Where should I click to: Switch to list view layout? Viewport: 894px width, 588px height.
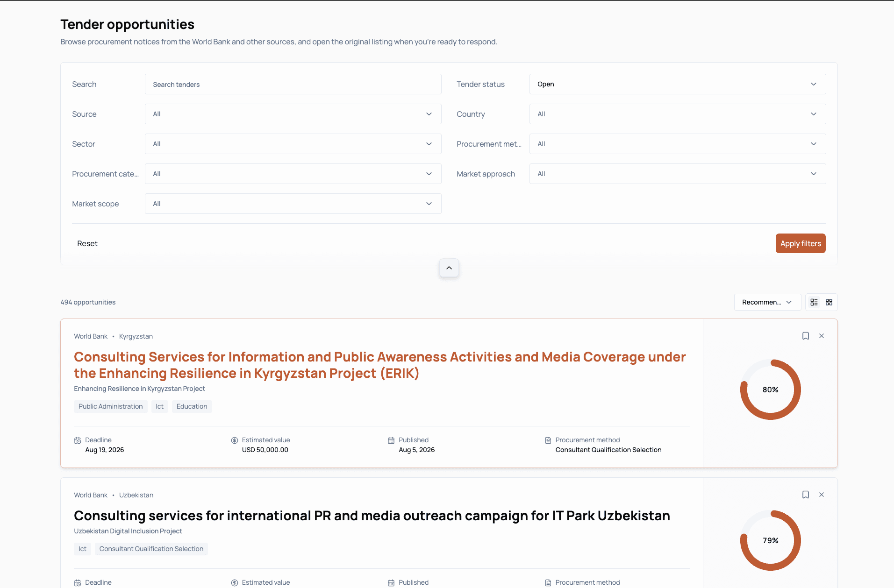[814, 302]
